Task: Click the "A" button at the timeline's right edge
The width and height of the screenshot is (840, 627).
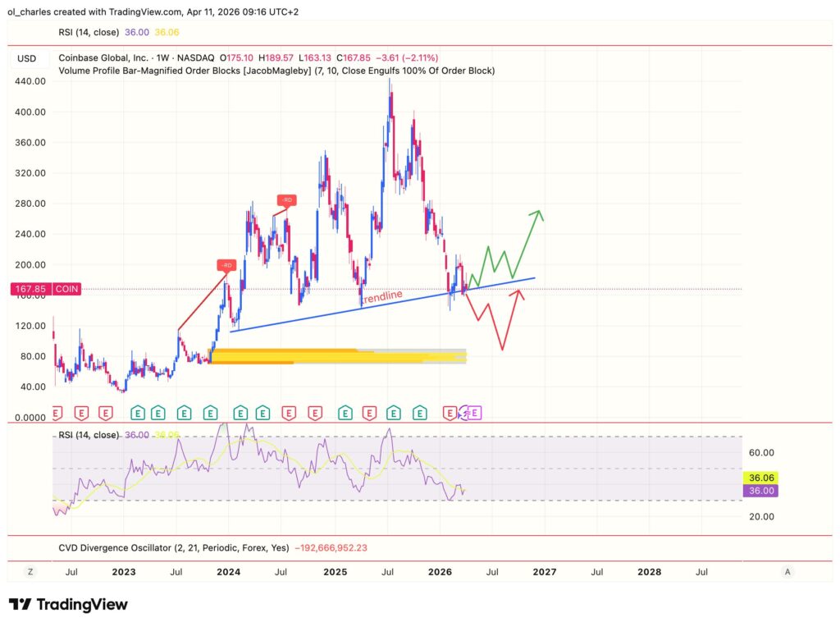Action: pyautogui.click(x=787, y=571)
